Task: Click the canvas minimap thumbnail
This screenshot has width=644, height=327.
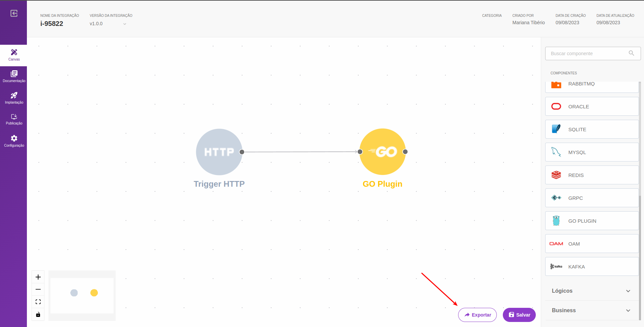Action: (x=82, y=296)
